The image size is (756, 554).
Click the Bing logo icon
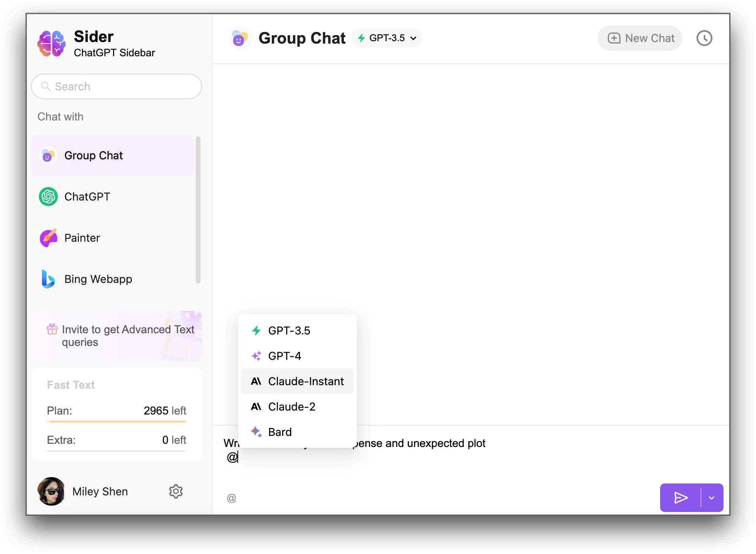[x=48, y=279]
